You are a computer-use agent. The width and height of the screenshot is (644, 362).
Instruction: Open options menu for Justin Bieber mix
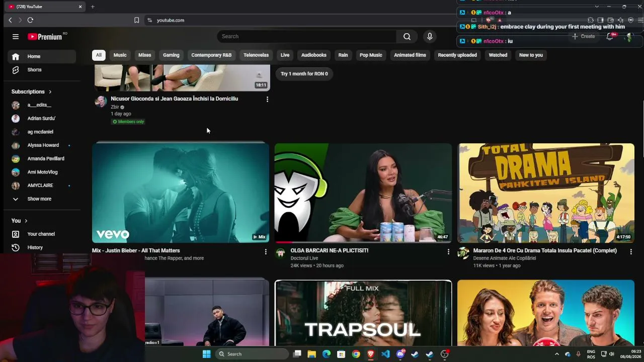click(266, 251)
